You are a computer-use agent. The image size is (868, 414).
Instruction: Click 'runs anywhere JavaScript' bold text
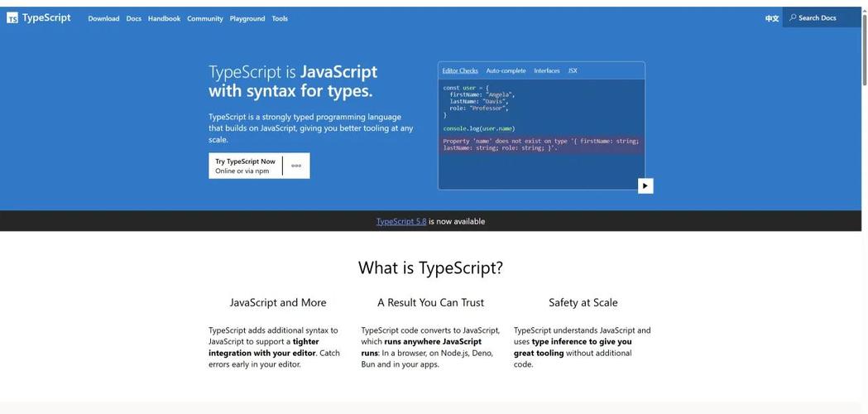pyautogui.click(x=433, y=341)
